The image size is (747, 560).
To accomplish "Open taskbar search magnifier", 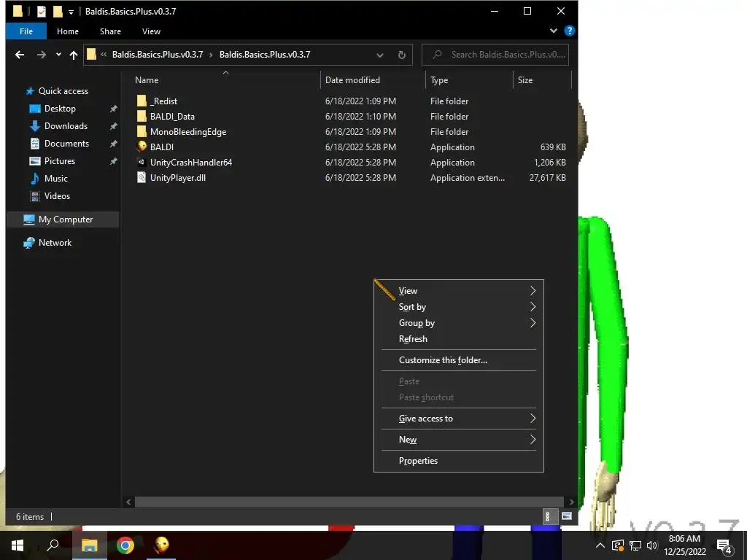I will (53, 545).
